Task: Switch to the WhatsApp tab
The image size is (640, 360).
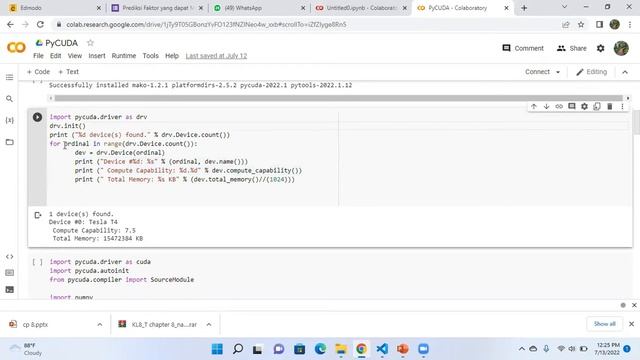Action: (259, 8)
